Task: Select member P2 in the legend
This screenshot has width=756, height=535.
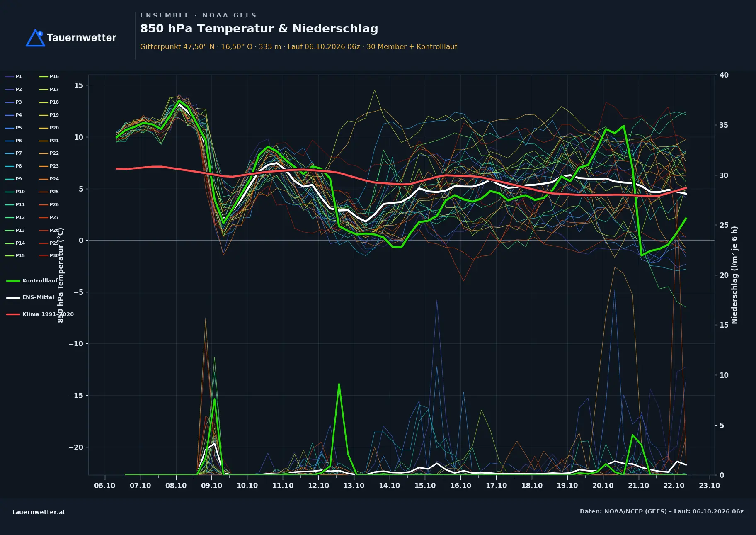Action: [x=14, y=89]
